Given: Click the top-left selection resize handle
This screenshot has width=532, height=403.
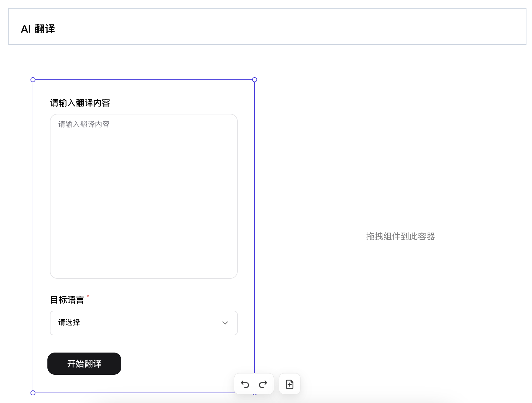Looking at the screenshot, I should tap(33, 80).
